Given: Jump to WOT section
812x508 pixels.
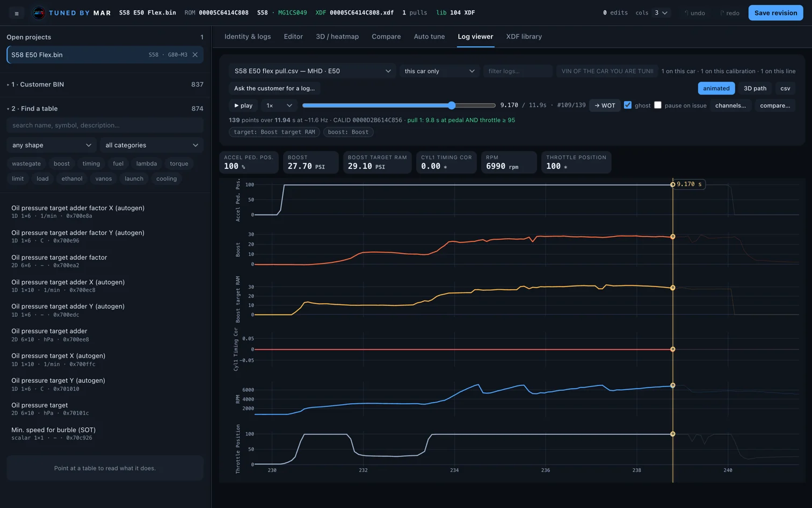Looking at the screenshot, I should pyautogui.click(x=605, y=105).
